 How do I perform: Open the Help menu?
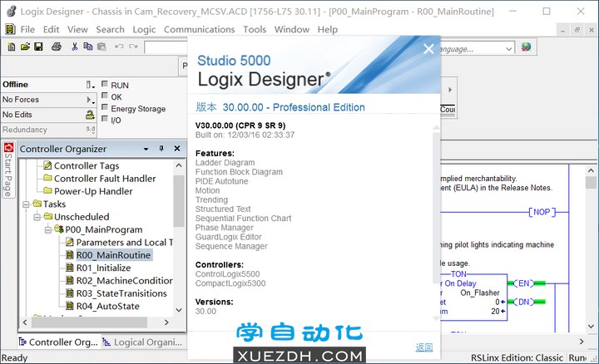328,29
